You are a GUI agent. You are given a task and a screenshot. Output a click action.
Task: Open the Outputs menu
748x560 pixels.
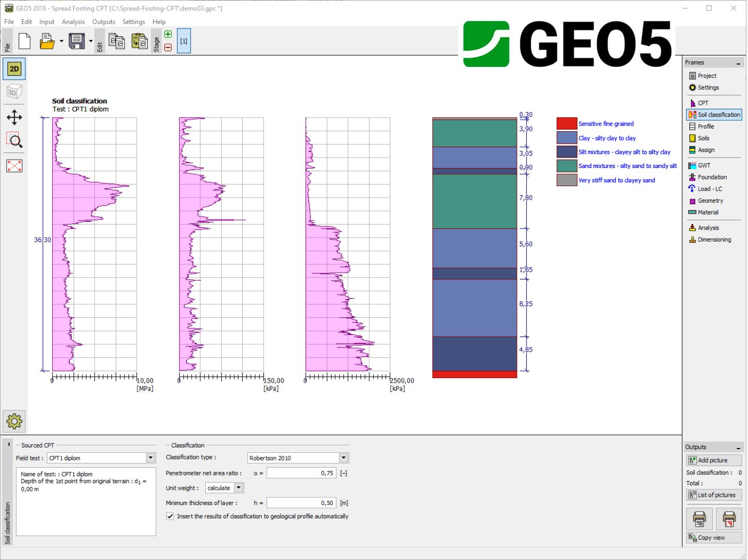(x=104, y=22)
